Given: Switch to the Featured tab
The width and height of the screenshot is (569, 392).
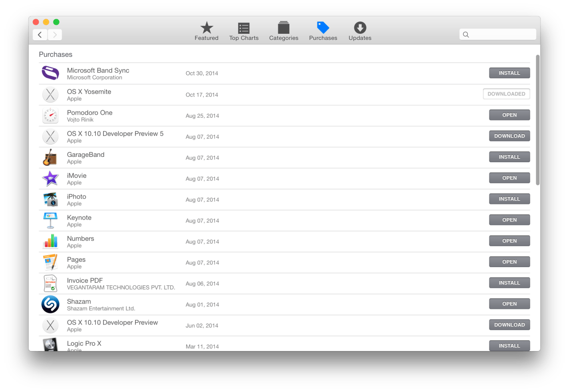Looking at the screenshot, I should (206, 30).
